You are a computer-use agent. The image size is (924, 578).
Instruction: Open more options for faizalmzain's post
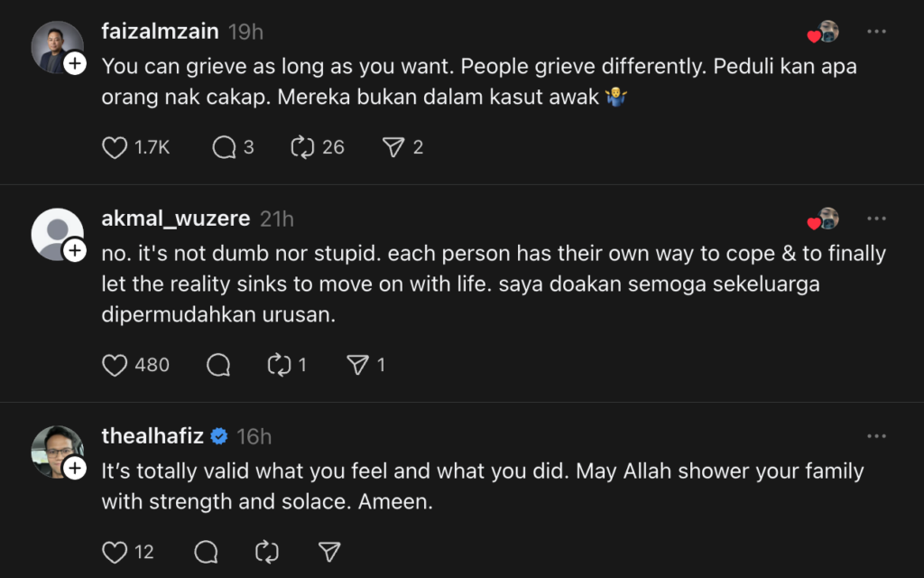[x=876, y=32]
